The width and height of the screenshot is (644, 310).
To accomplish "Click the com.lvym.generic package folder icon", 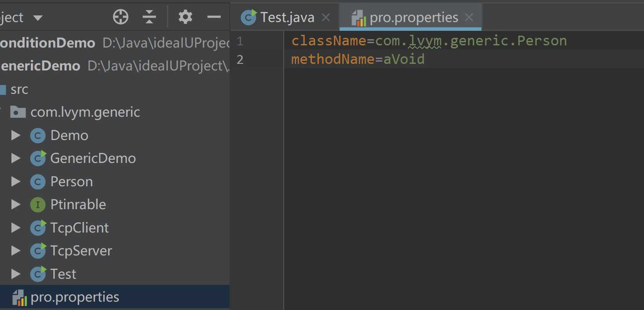I will click(18, 112).
